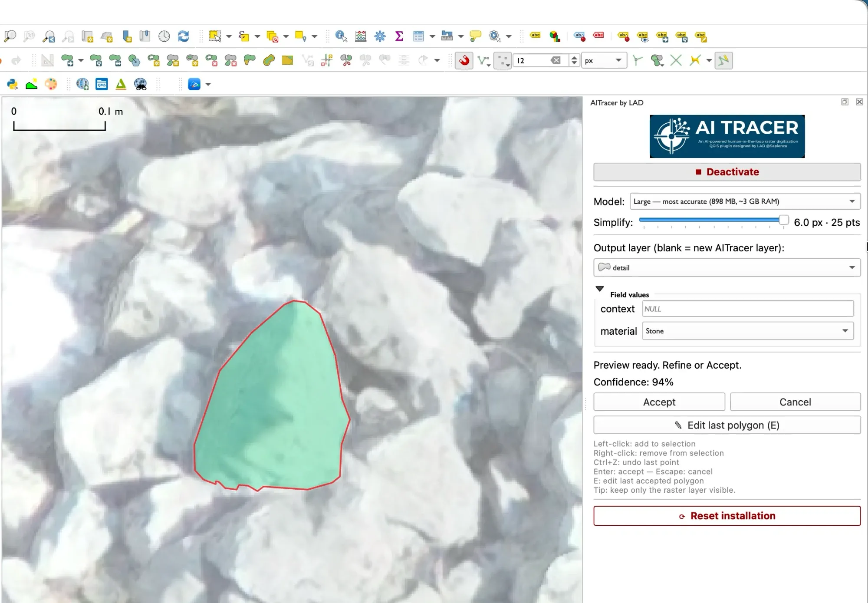This screenshot has height=603, width=868.
Task: Click the Deactivate button
Action: [727, 172]
